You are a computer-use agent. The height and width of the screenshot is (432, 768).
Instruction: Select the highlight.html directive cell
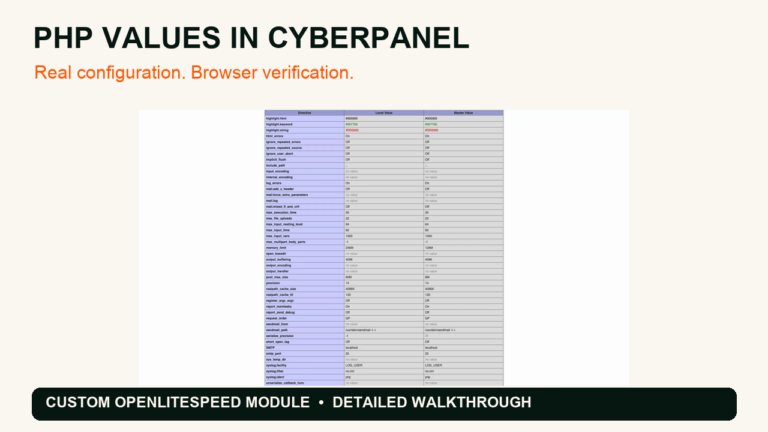(x=305, y=119)
